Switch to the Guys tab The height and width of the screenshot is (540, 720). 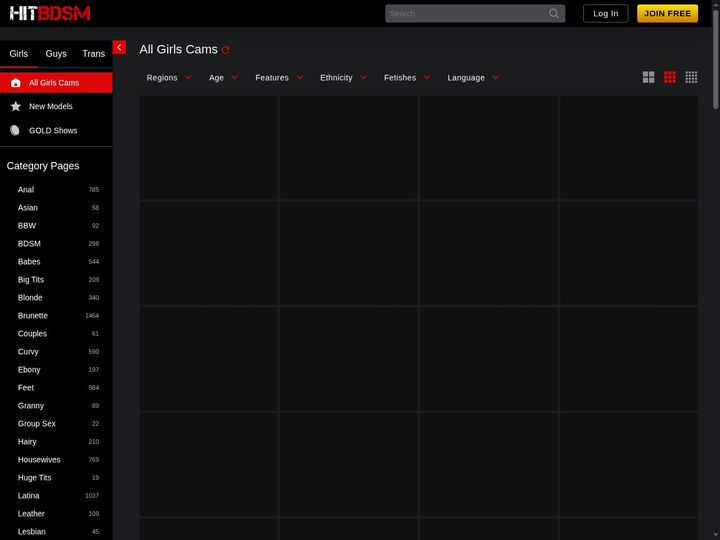pos(56,54)
